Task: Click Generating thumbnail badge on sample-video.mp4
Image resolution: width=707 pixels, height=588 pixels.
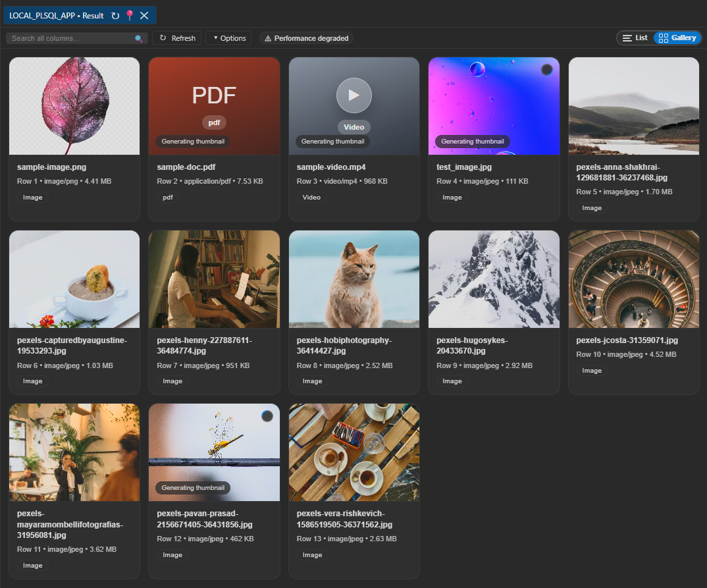Action: click(332, 142)
